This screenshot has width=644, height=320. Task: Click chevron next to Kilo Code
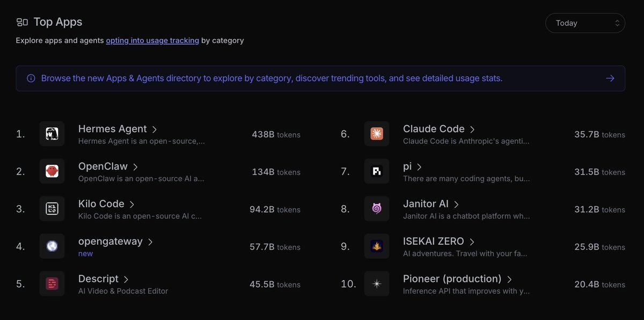pos(132,205)
